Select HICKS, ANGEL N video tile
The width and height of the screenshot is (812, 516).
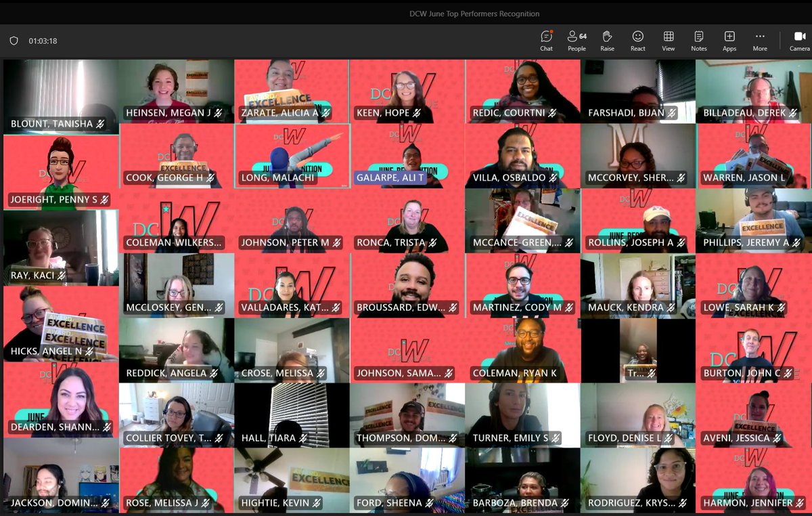61,323
